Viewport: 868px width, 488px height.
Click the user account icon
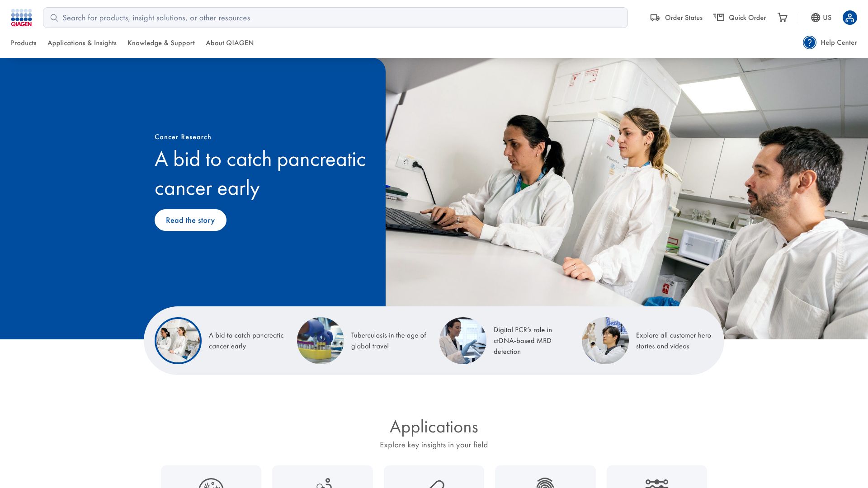coord(849,18)
